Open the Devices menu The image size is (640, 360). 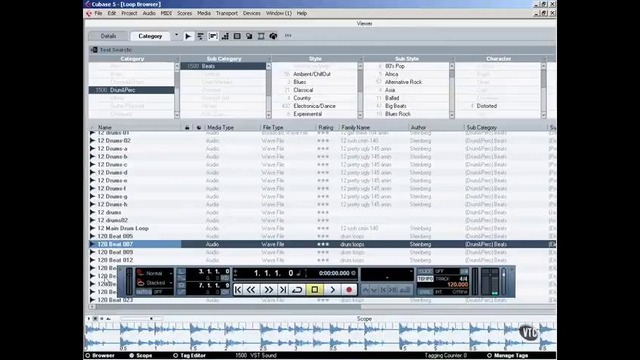251,13
